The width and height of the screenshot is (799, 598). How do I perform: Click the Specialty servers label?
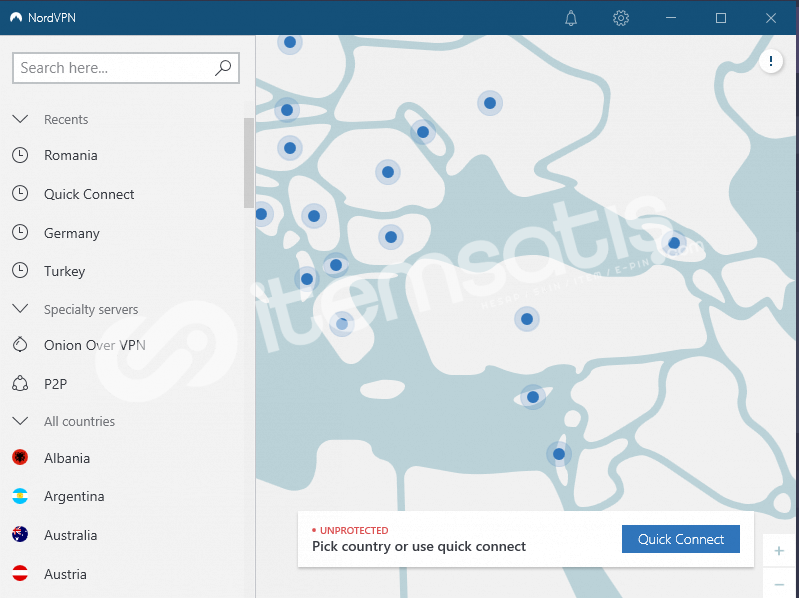91,309
